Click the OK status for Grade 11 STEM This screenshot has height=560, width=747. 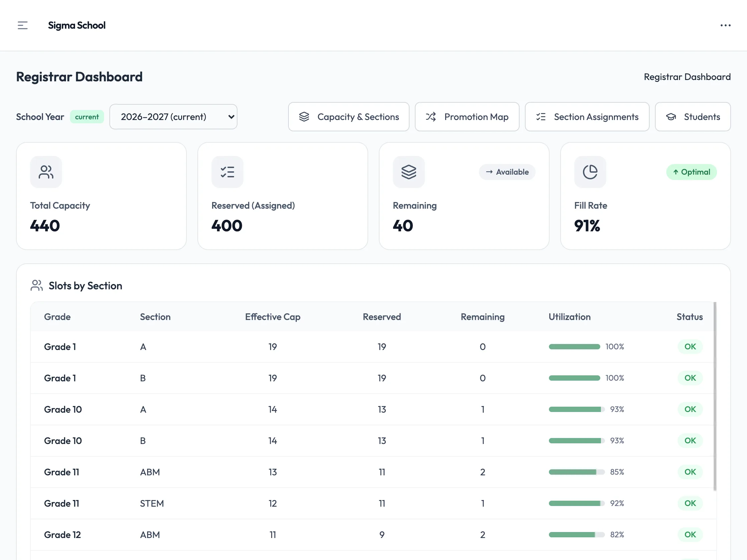tap(690, 503)
